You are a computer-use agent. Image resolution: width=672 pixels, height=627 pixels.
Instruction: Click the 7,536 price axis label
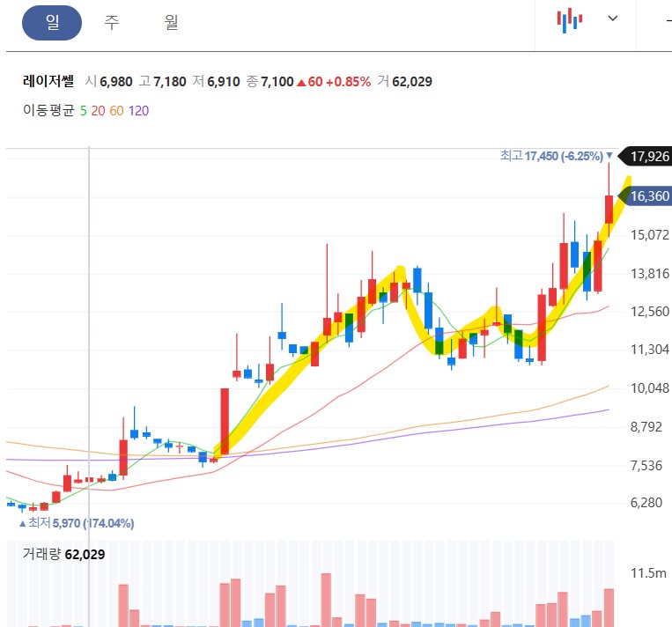tap(646, 466)
